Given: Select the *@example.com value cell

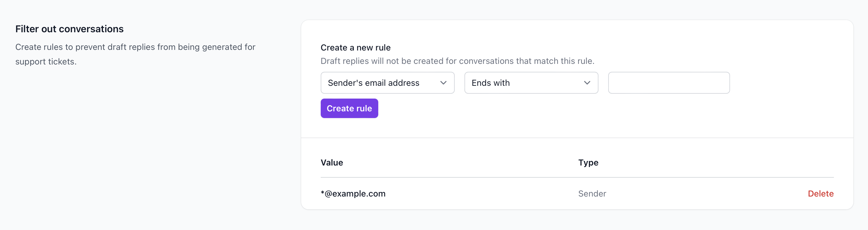Looking at the screenshot, I should (x=353, y=193).
